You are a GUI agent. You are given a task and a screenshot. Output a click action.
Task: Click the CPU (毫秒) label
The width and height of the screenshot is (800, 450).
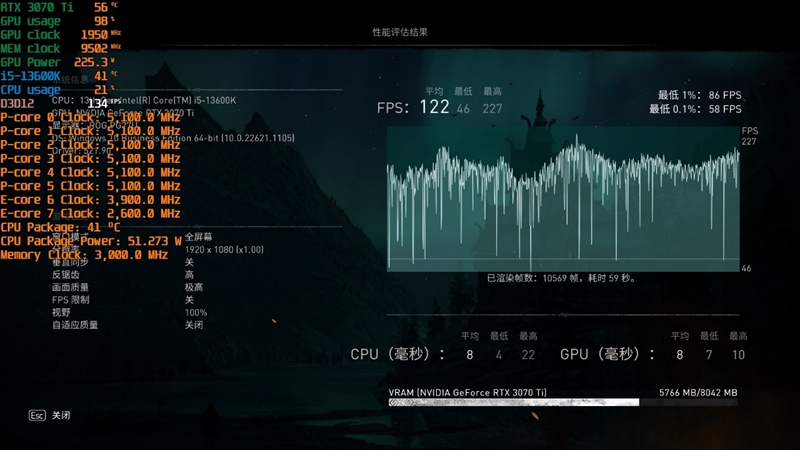[x=397, y=354]
